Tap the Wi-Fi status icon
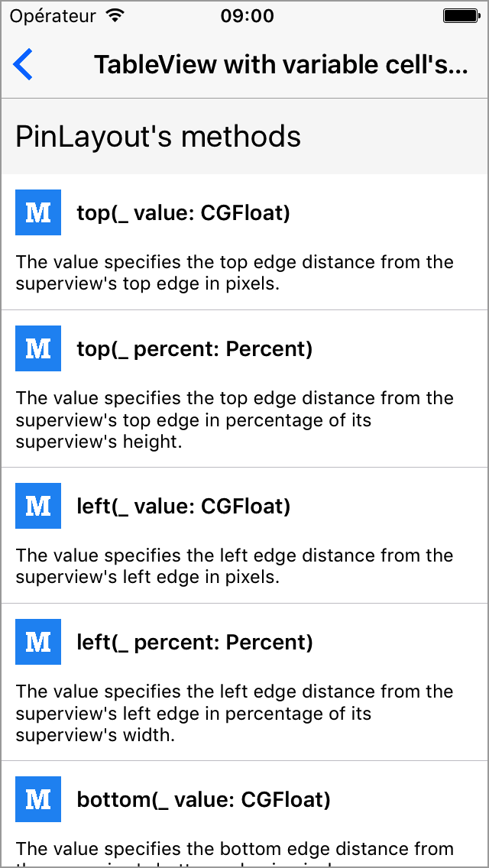489x868 pixels. coord(115,16)
